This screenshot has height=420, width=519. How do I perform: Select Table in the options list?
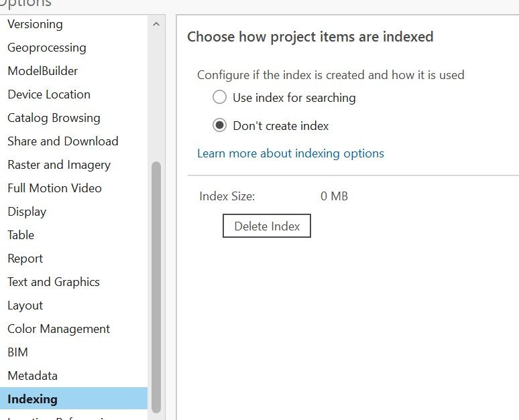(x=21, y=235)
